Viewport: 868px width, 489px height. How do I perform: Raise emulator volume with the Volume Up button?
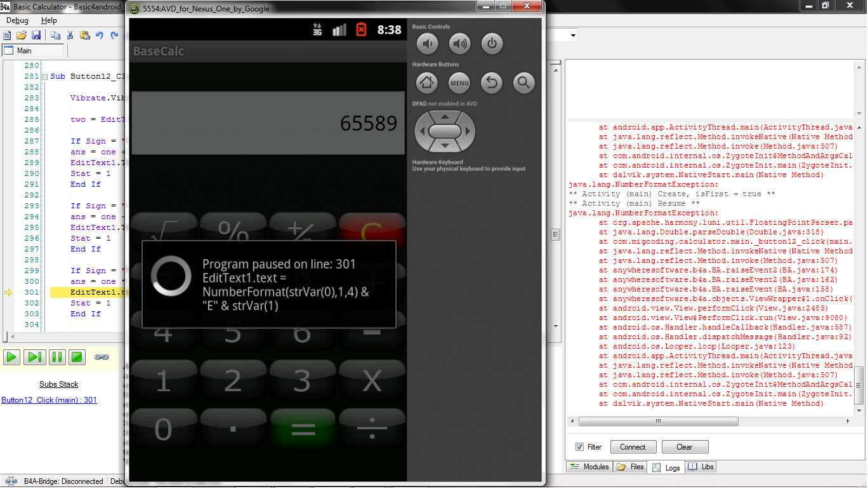460,44
